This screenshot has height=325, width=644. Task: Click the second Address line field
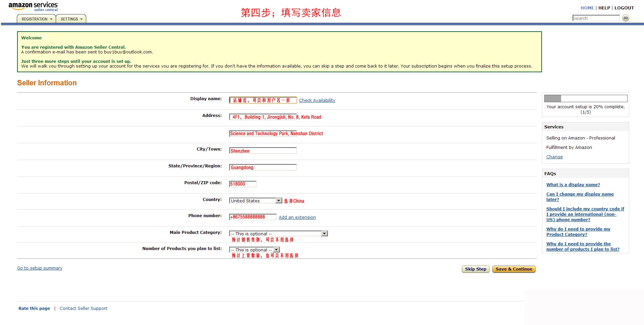click(263, 133)
